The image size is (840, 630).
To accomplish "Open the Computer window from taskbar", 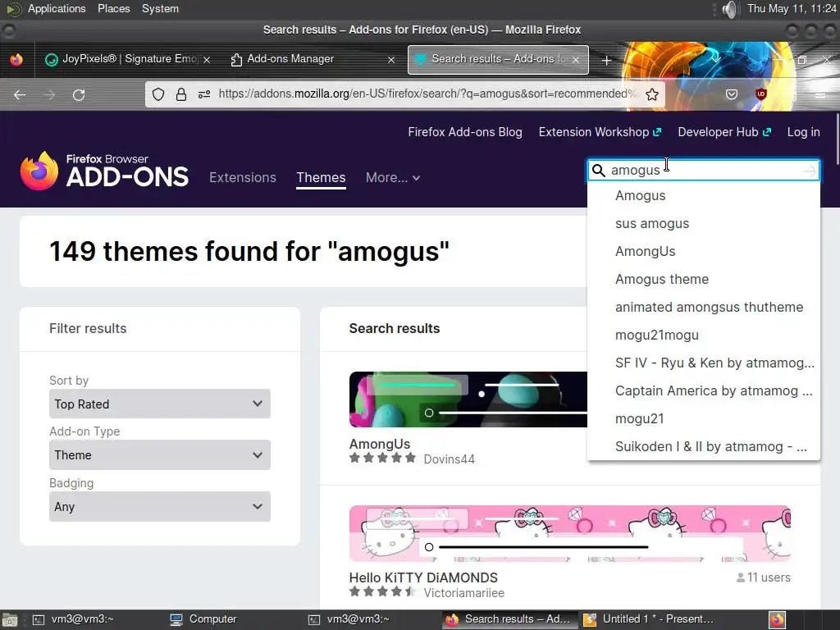I will coord(203,619).
